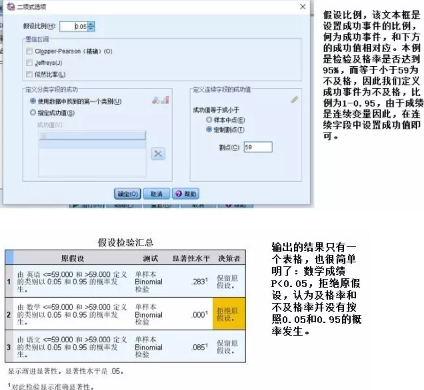Viewport: 424px width, 390px height.
Task: Close the 二项式选项 dialog window
Action: (303, 7)
